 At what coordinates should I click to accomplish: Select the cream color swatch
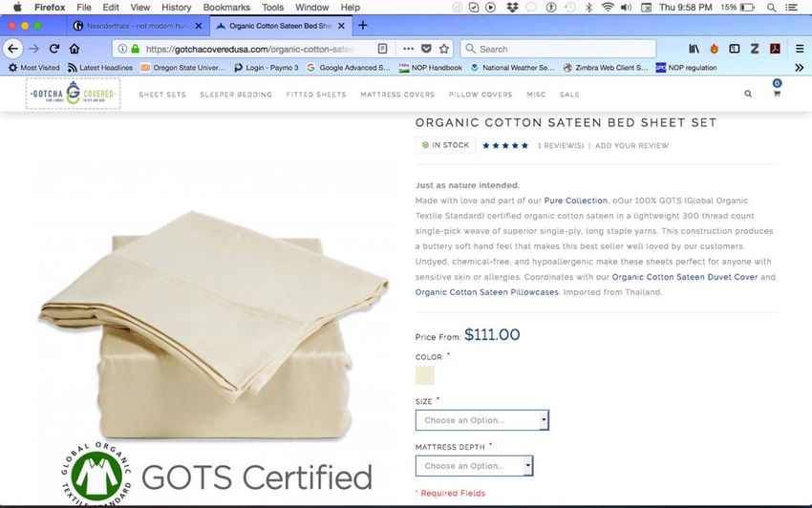click(x=425, y=375)
